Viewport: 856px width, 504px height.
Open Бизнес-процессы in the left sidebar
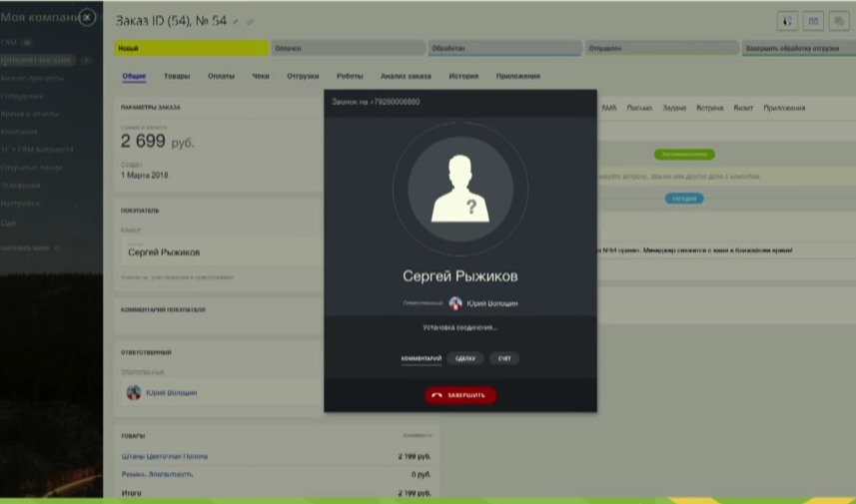tap(32, 78)
